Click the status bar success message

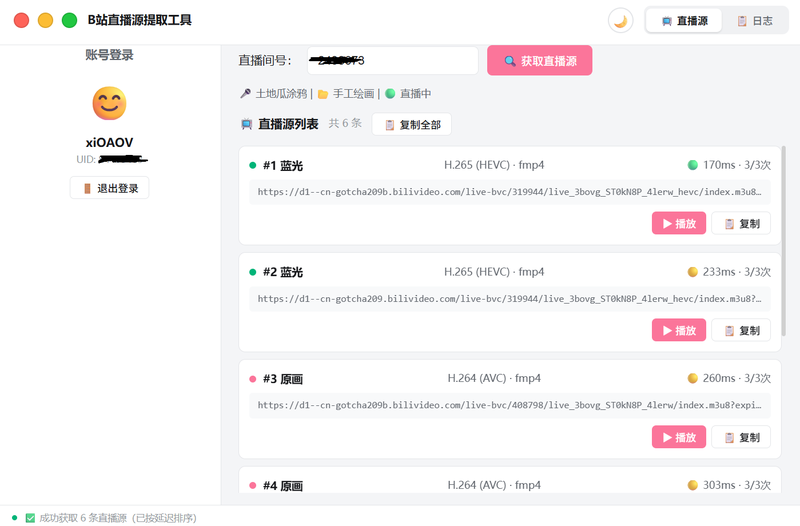pos(118,518)
